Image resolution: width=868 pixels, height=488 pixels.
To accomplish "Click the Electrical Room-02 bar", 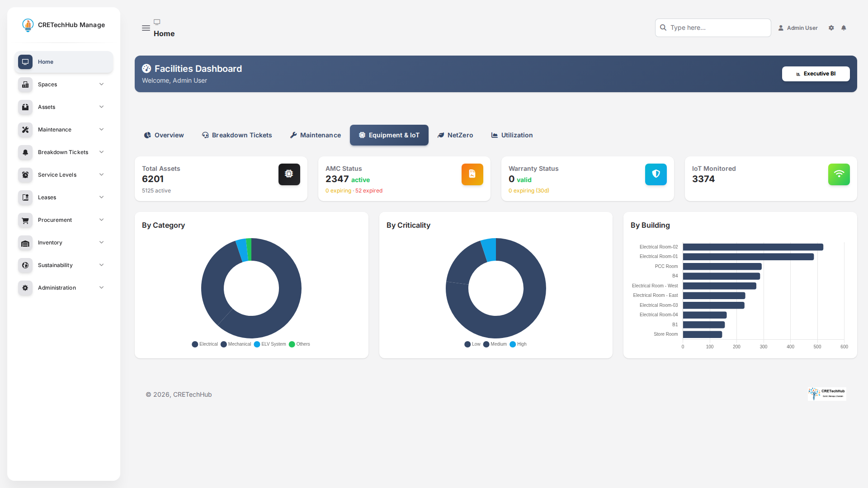I will [x=753, y=247].
